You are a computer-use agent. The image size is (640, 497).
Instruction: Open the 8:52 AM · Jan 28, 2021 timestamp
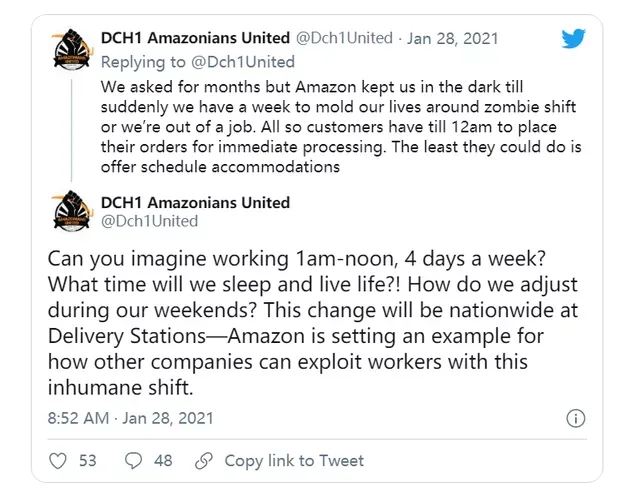[131, 418]
